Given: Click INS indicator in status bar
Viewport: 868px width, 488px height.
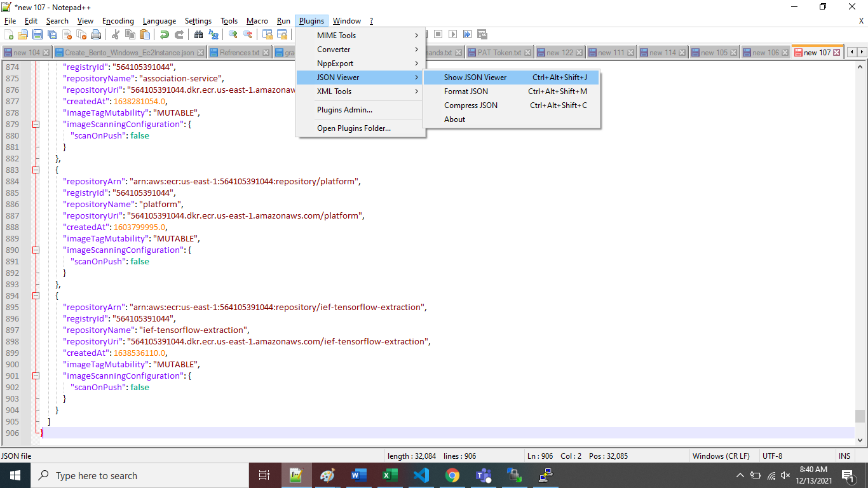Looking at the screenshot, I should click(844, 456).
